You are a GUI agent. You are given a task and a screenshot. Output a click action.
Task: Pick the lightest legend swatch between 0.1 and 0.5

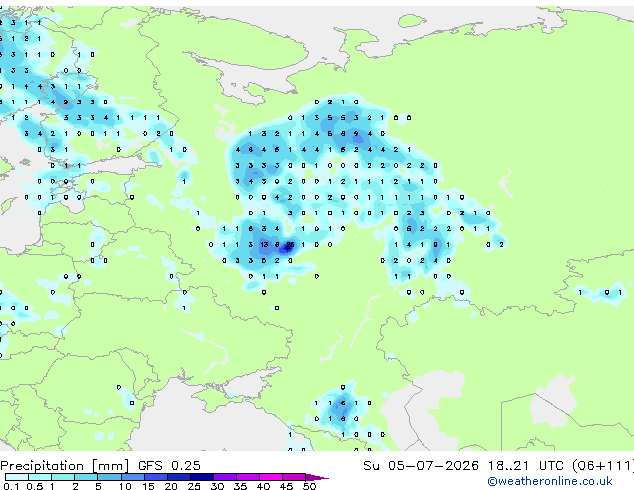[x=17, y=477]
